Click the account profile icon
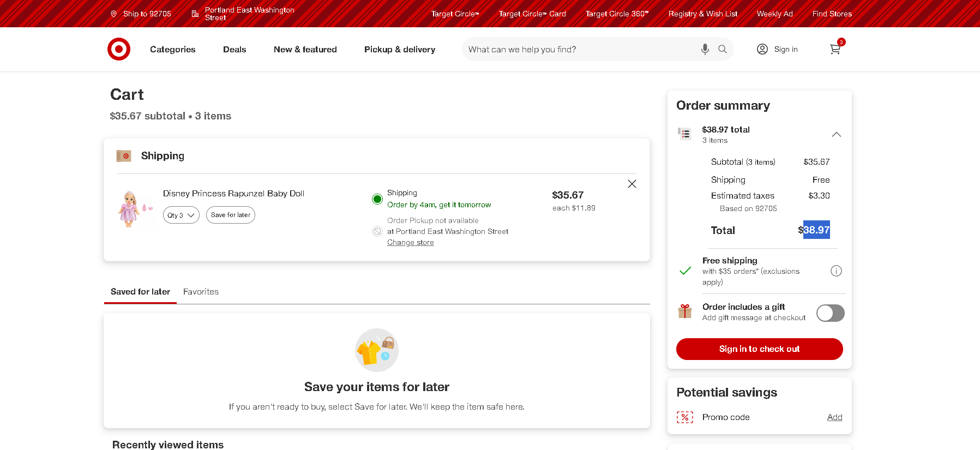This screenshot has height=450, width=980. point(762,49)
